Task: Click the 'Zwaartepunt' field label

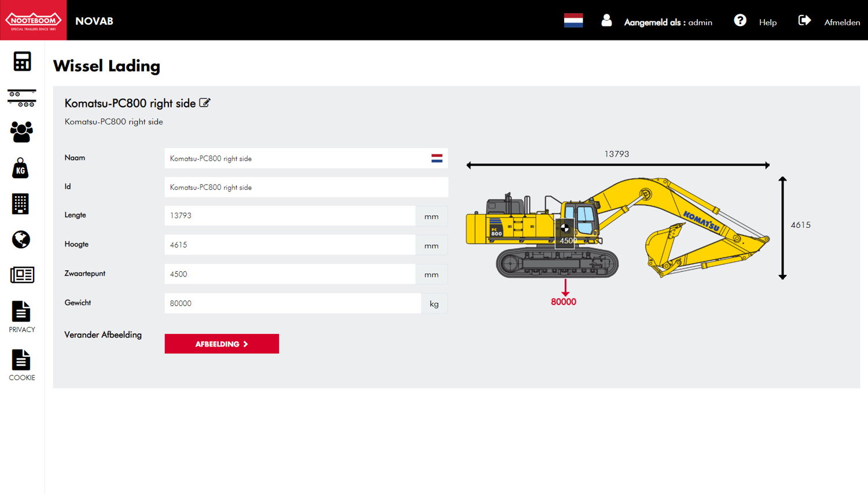Action: [x=85, y=273]
